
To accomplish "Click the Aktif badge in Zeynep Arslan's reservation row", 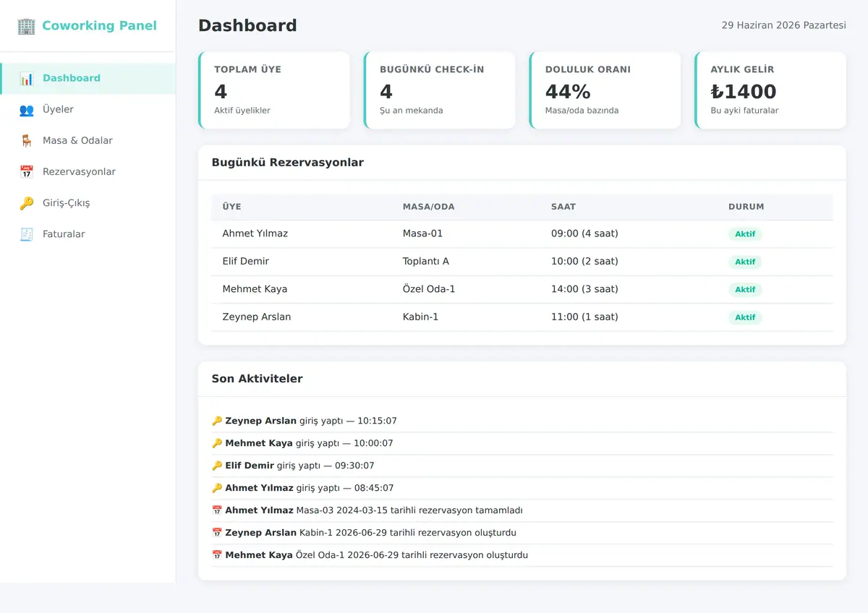I will [745, 317].
